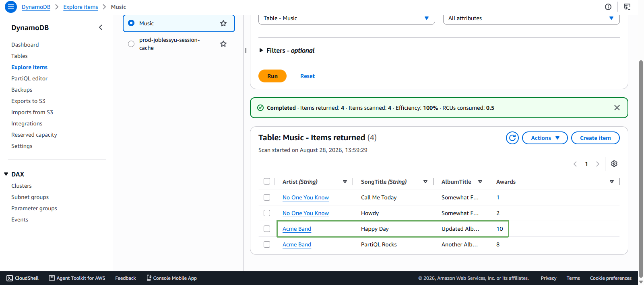Image resolution: width=644 pixels, height=285 pixels.
Task: Select page number 1 in pagination
Action: click(586, 164)
